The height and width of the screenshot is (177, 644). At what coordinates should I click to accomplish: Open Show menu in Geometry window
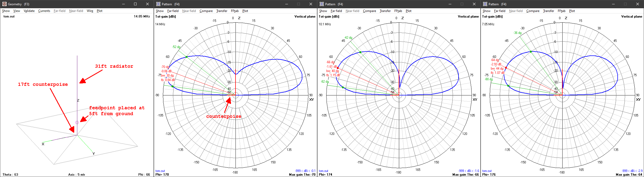tap(6, 11)
